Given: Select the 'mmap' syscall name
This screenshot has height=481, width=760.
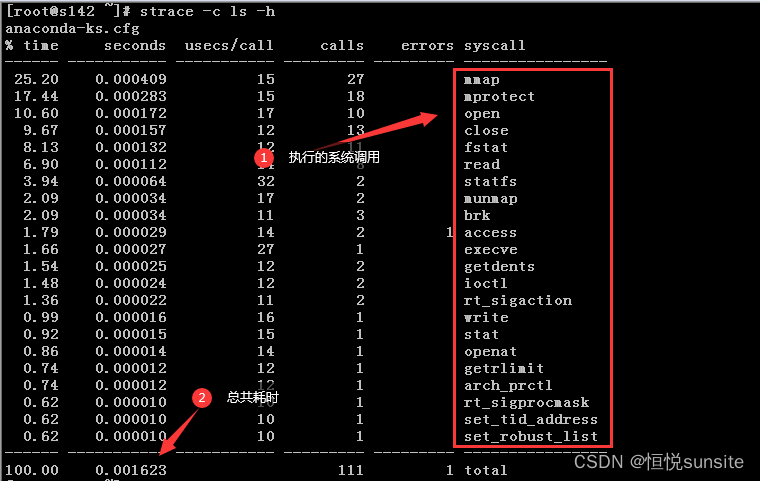Looking at the screenshot, I should click(481, 80).
